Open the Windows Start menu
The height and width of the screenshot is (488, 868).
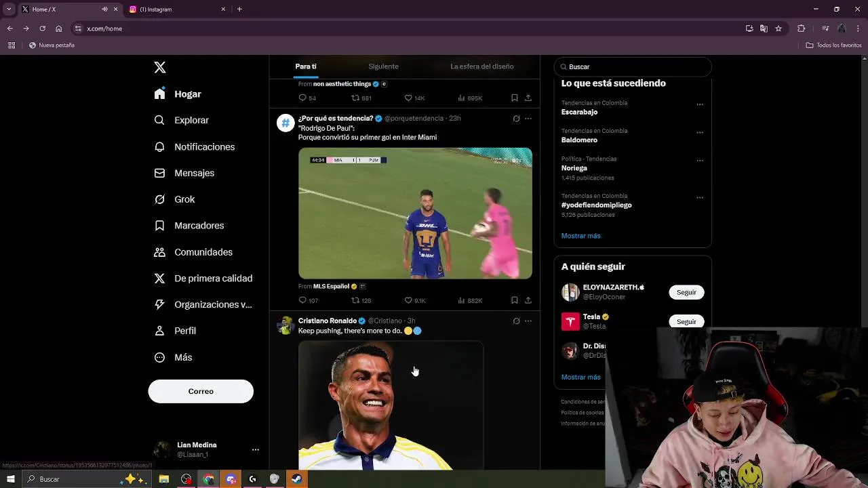[x=11, y=479]
